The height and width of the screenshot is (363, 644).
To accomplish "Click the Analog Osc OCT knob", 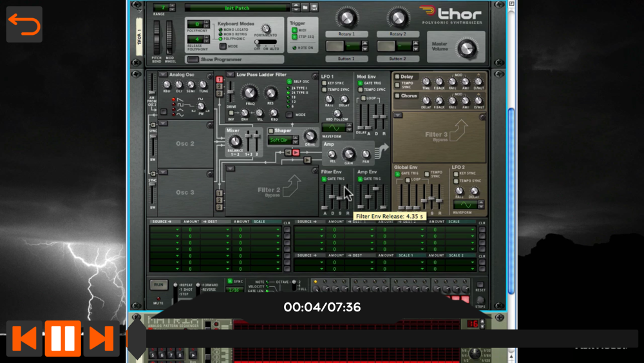I will point(179,85).
